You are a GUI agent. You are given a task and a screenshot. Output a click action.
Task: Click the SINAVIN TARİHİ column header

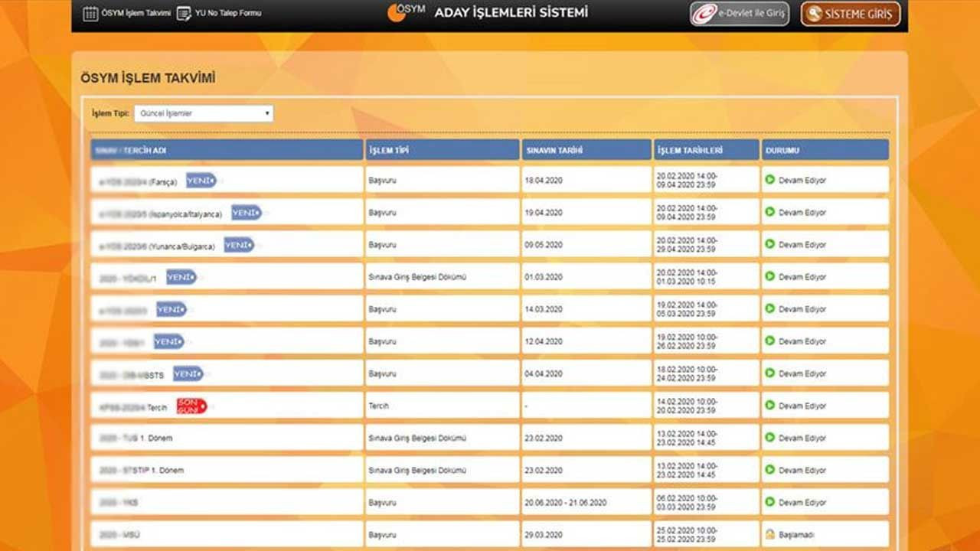pos(586,150)
